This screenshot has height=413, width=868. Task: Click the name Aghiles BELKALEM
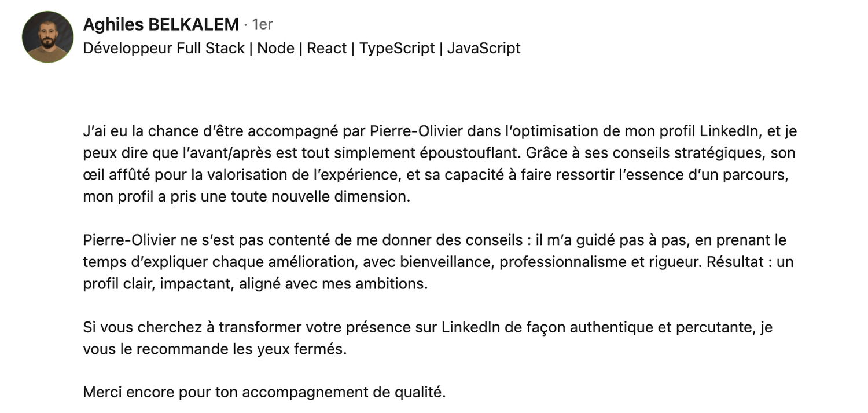point(161,24)
